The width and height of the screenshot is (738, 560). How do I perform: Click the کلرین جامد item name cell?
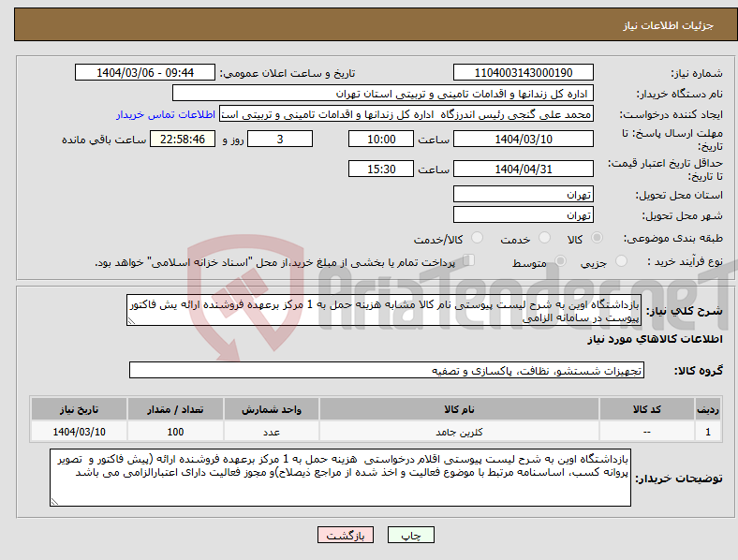(x=459, y=432)
